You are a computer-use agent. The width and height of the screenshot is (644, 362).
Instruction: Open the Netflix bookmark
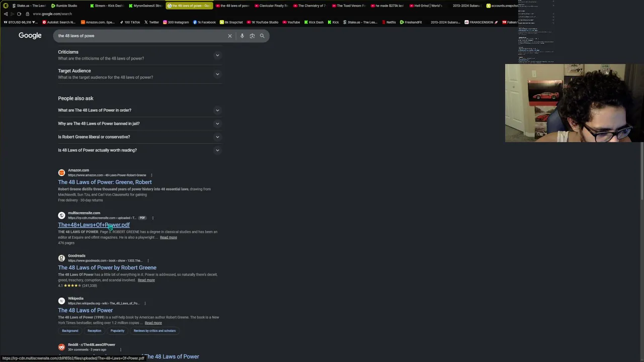[388, 22]
